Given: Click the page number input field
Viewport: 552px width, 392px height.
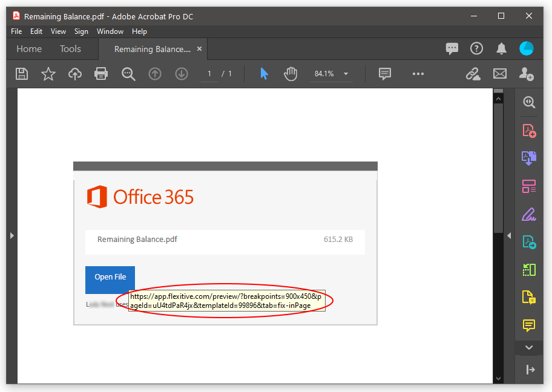Looking at the screenshot, I should [x=209, y=74].
